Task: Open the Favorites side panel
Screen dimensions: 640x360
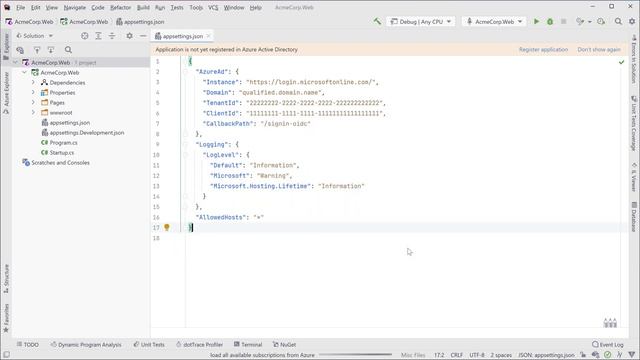Action: click(x=6, y=318)
